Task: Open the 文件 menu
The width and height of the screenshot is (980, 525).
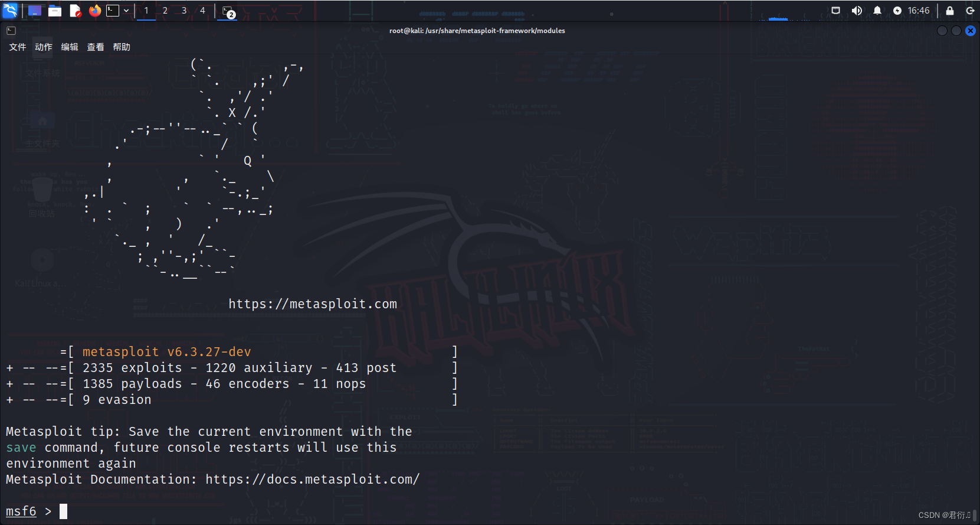Action: [x=18, y=47]
